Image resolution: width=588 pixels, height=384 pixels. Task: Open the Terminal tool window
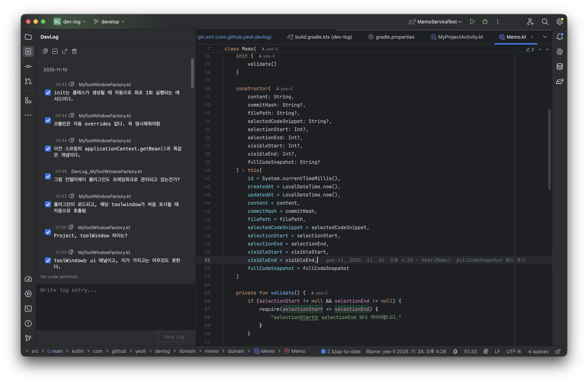[28, 308]
